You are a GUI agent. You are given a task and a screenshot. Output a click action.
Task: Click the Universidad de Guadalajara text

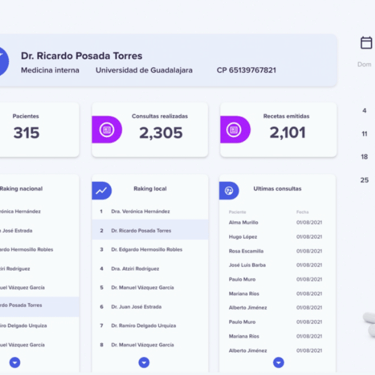[144, 70]
